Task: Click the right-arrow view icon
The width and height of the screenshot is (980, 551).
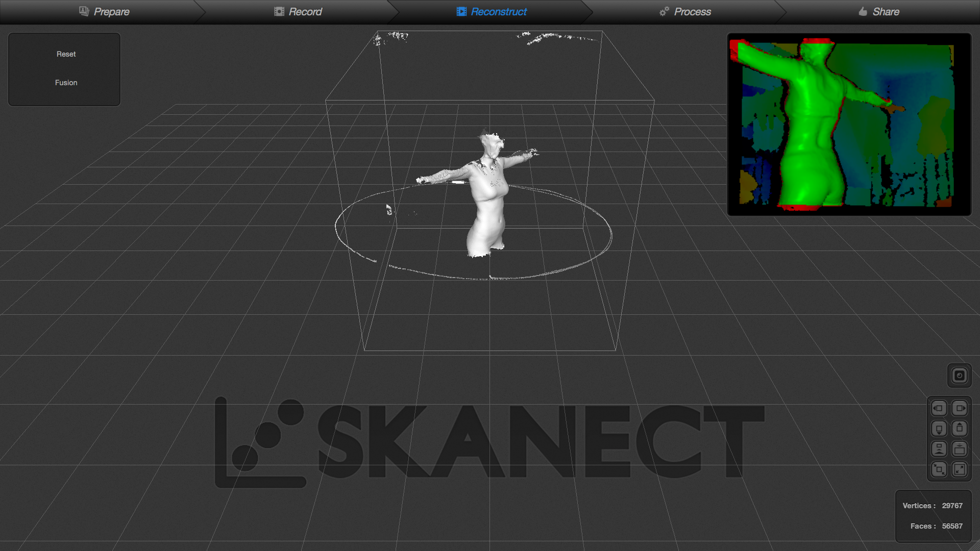Action: point(960,408)
